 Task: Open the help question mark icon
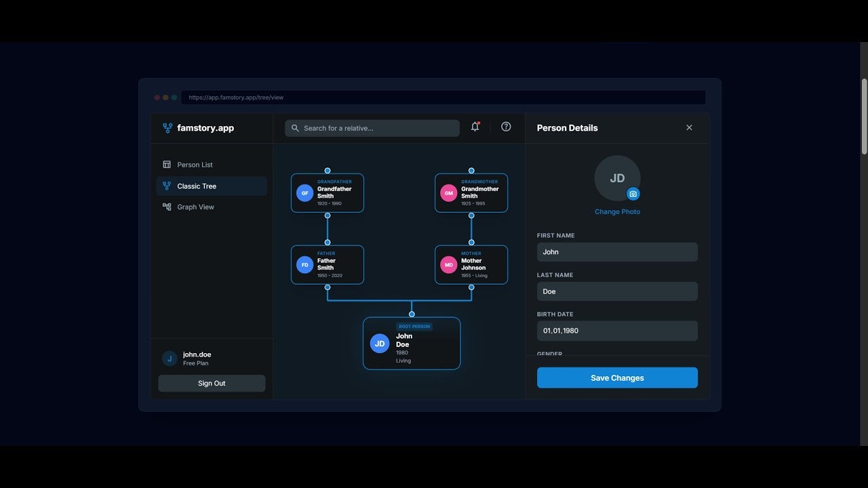point(506,127)
